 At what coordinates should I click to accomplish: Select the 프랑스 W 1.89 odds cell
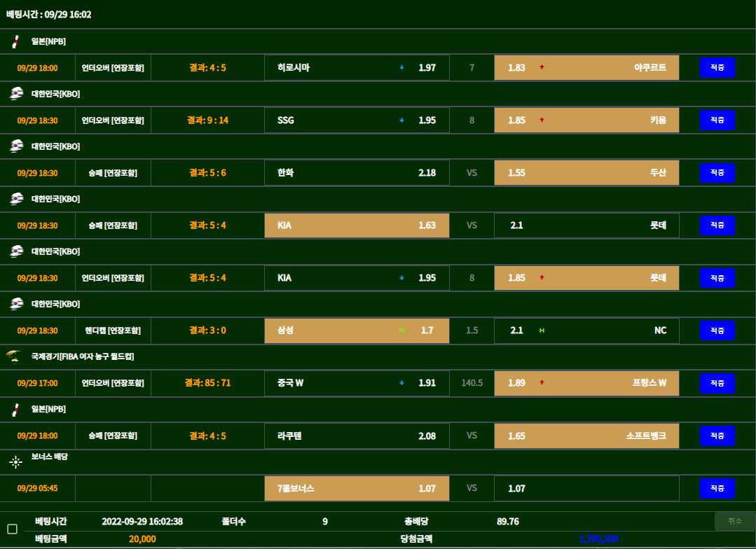tap(586, 383)
